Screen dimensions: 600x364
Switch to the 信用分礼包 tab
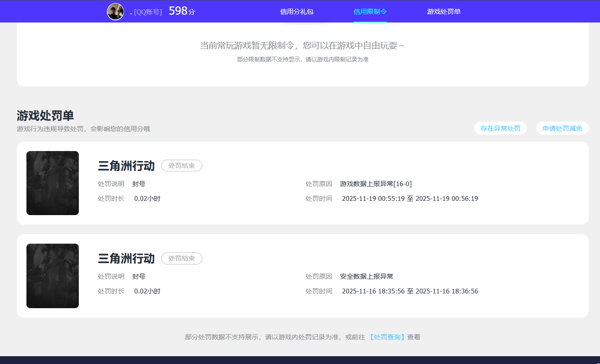(x=297, y=11)
